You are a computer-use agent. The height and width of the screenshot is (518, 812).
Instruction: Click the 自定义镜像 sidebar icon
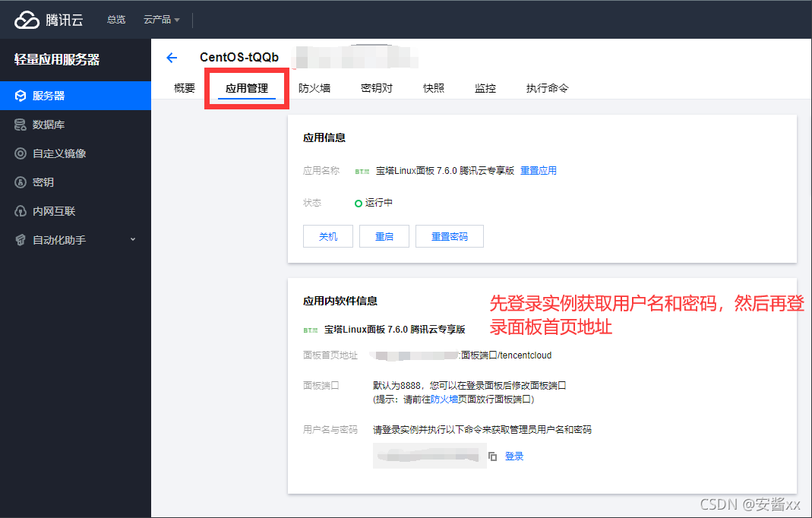[21, 153]
